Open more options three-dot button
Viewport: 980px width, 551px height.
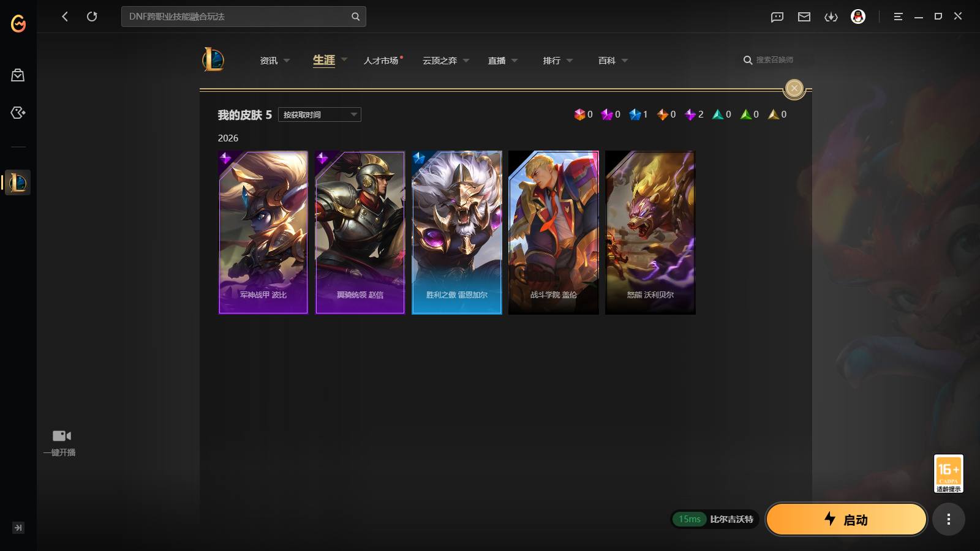point(949,519)
